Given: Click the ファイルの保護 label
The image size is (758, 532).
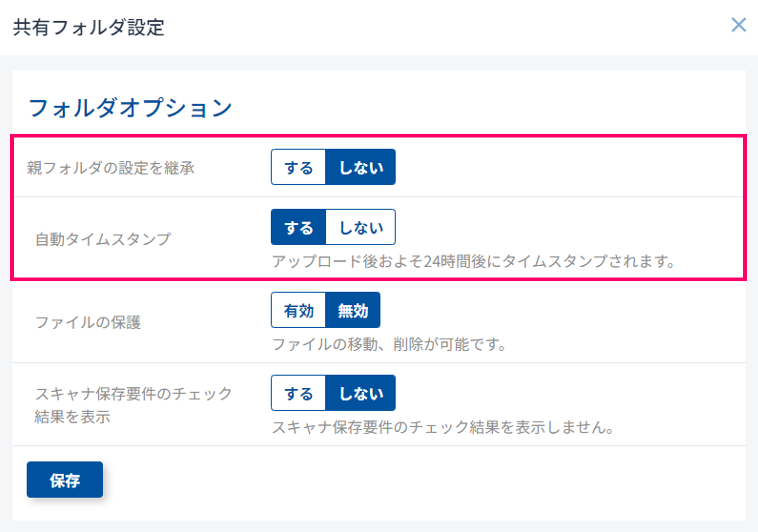Looking at the screenshot, I should click(x=88, y=322).
